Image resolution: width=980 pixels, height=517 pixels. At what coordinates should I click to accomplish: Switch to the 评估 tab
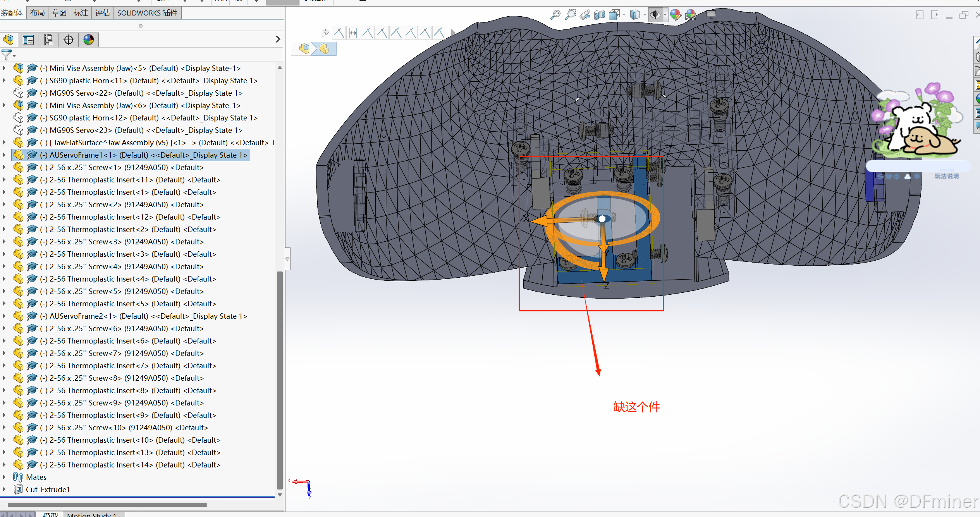pyautogui.click(x=103, y=13)
